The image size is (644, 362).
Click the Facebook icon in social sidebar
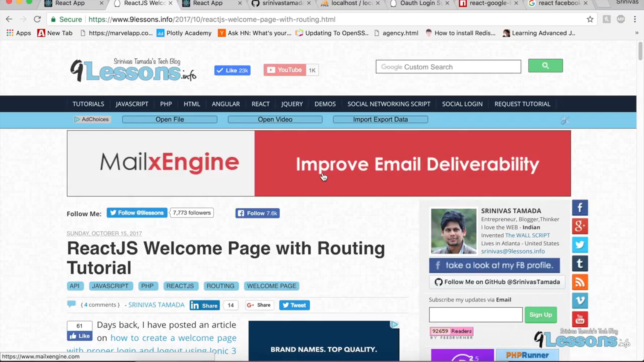580,208
